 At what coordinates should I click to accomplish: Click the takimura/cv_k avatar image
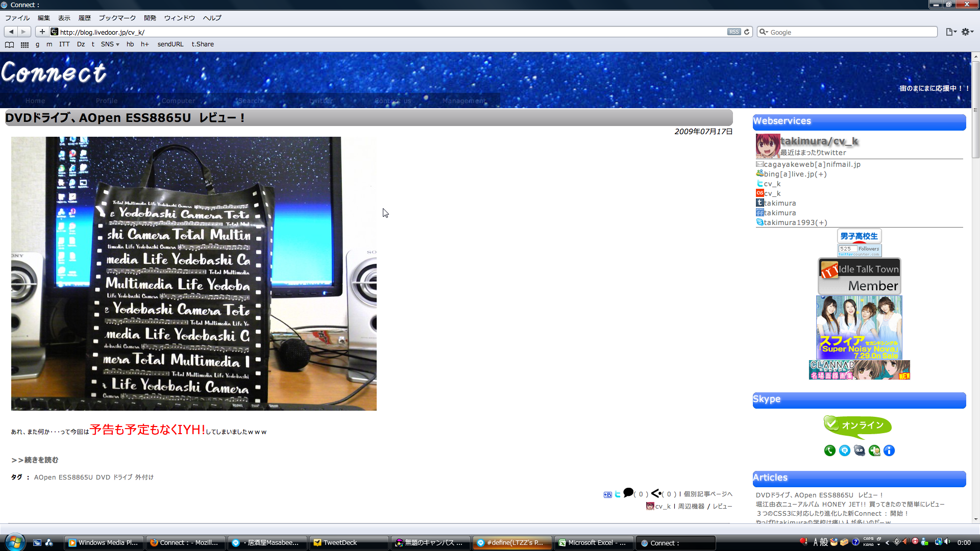[768, 146]
